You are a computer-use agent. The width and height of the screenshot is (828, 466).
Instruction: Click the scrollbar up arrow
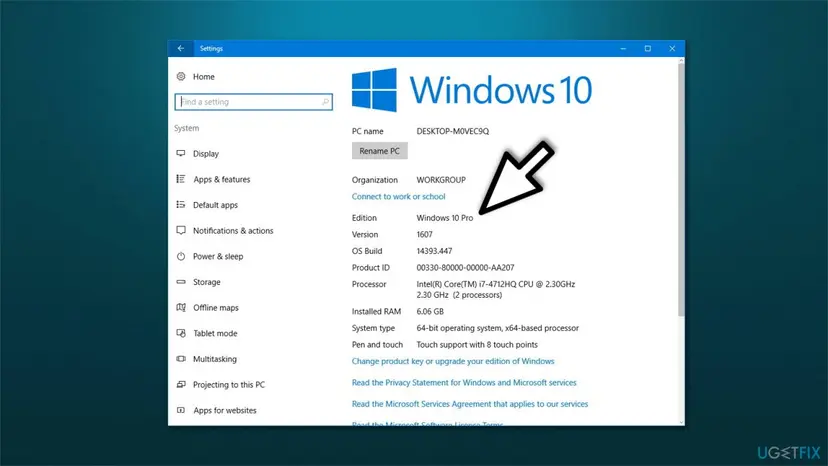coord(681,61)
